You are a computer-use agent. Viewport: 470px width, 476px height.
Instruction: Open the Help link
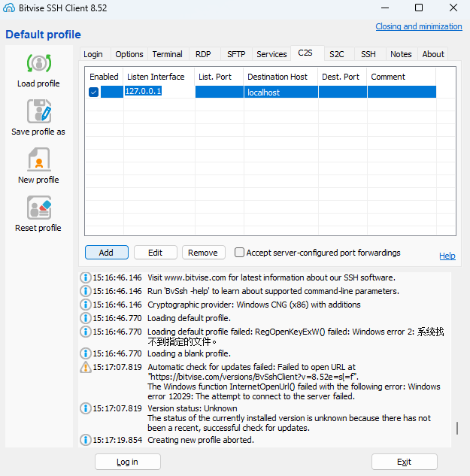click(x=447, y=256)
